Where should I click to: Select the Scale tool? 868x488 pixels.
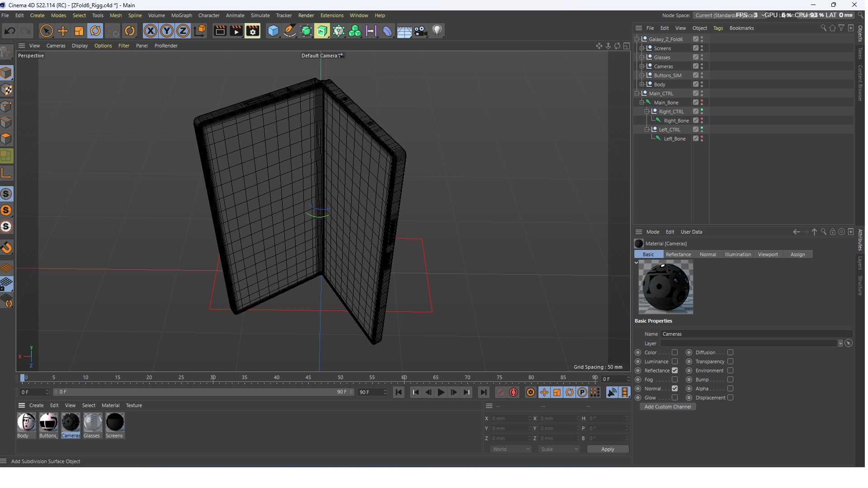coord(79,31)
